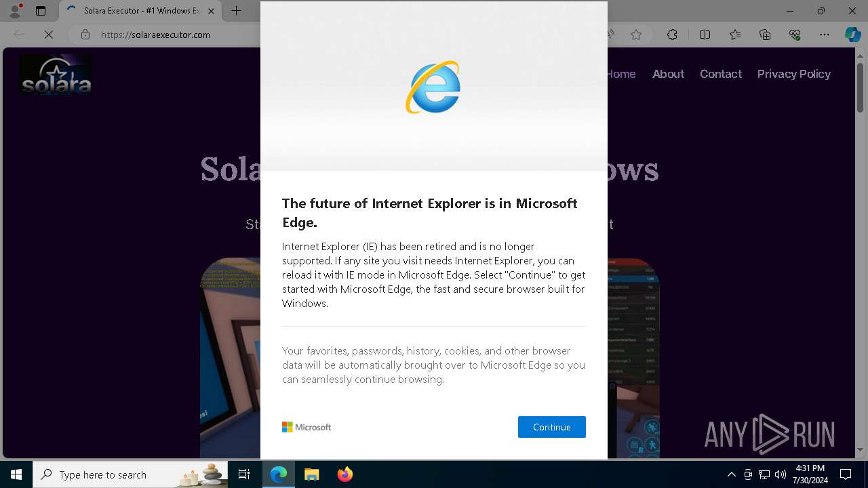This screenshot has width=868, height=488.
Task: Click the solaraexecutor.com address field
Action: tap(155, 35)
